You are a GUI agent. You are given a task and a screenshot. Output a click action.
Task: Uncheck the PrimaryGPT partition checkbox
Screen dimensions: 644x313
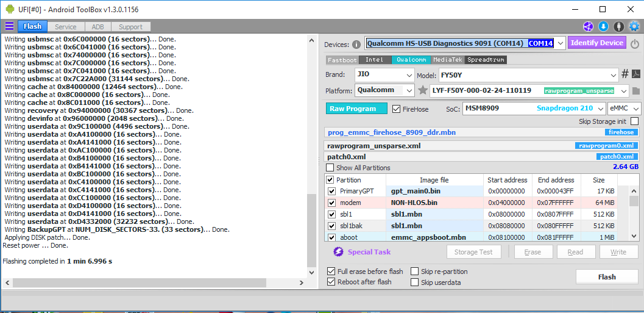coord(331,191)
